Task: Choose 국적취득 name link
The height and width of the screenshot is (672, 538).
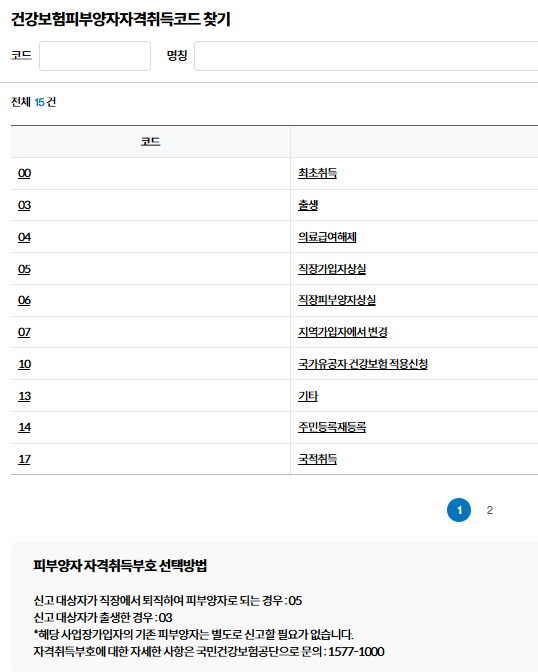Action: (x=318, y=459)
